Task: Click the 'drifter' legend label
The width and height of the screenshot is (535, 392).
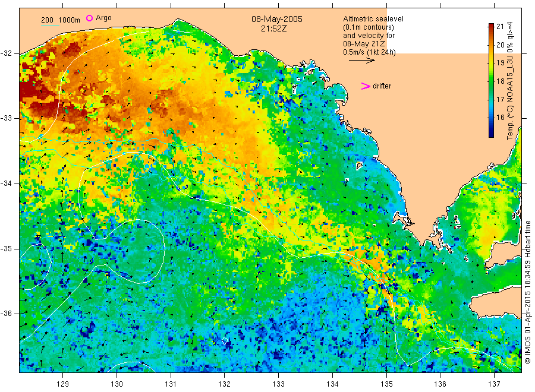Action: (382, 86)
